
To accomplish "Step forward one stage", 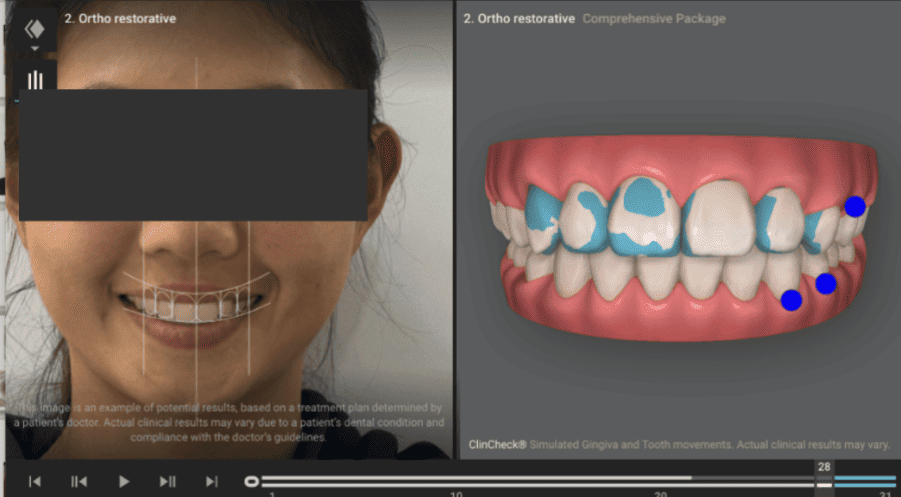I will 168,481.
